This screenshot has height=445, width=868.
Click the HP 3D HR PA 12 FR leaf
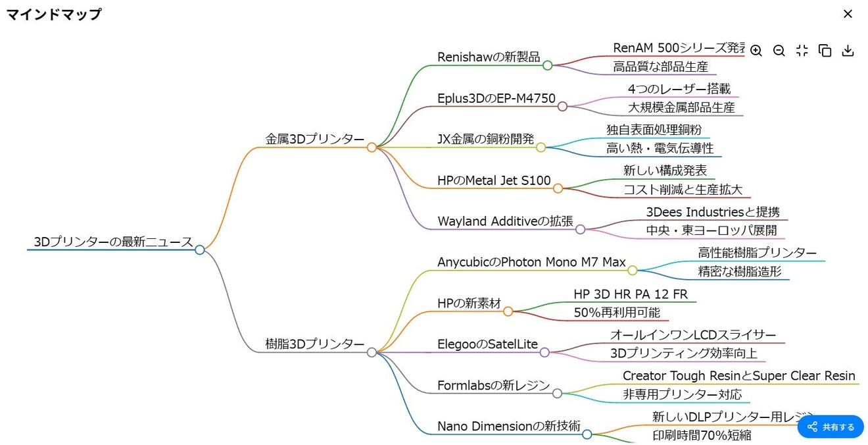[631, 294]
